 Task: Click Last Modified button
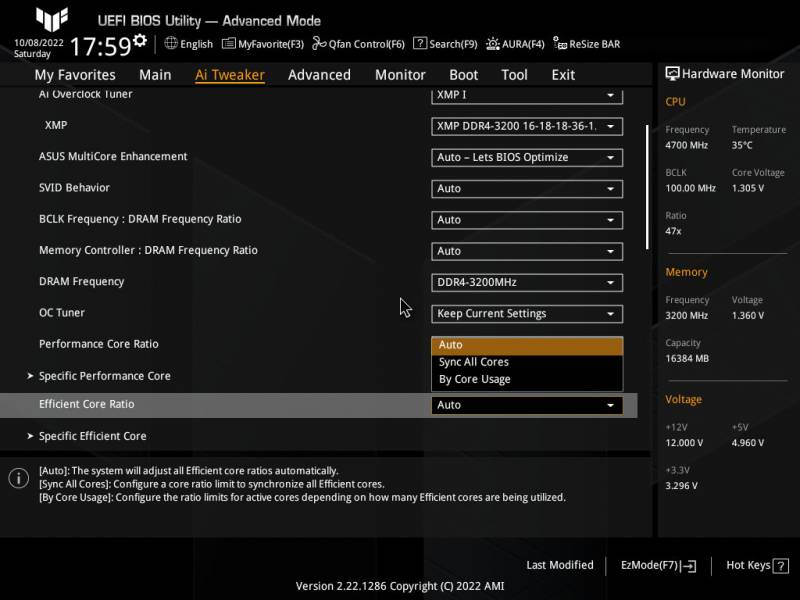coord(560,565)
